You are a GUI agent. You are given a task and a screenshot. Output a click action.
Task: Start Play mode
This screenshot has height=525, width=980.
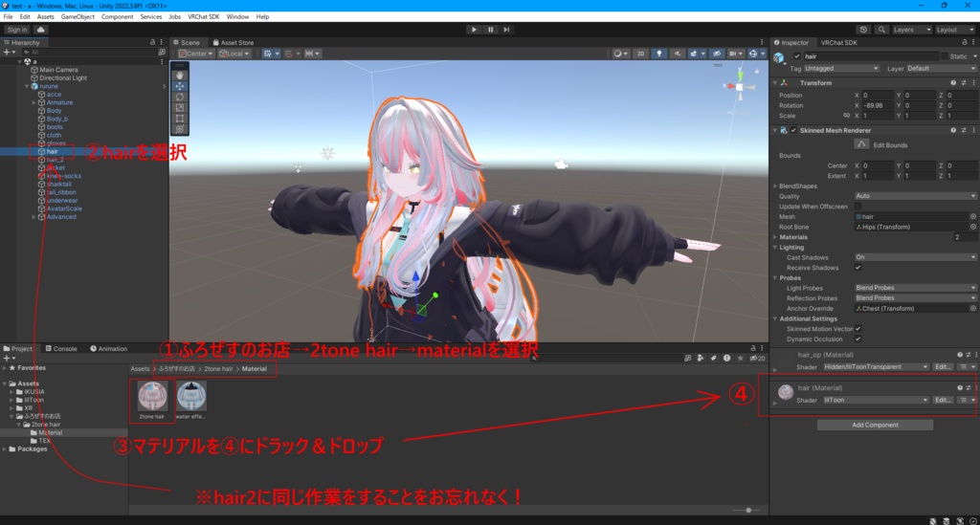(474, 30)
